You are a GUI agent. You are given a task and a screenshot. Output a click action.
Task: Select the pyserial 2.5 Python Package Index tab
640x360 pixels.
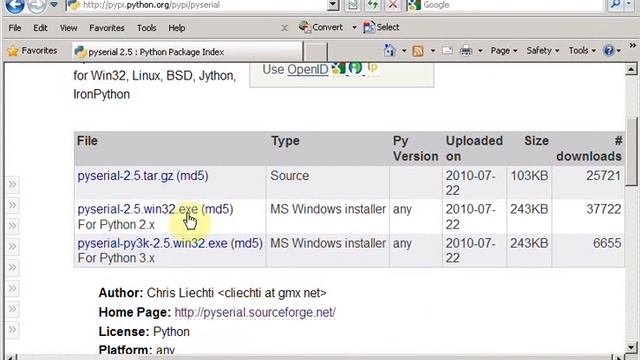pos(188,52)
